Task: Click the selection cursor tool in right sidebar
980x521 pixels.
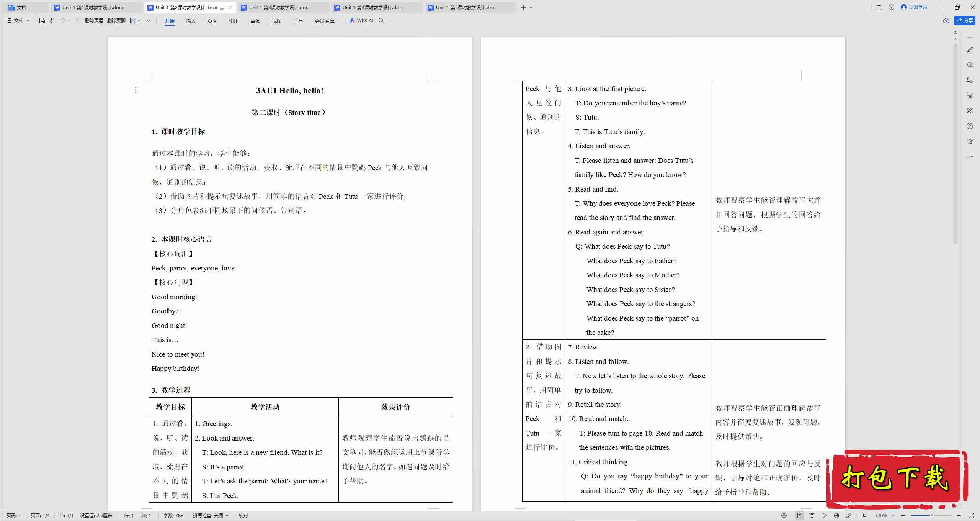Action: 969,65
